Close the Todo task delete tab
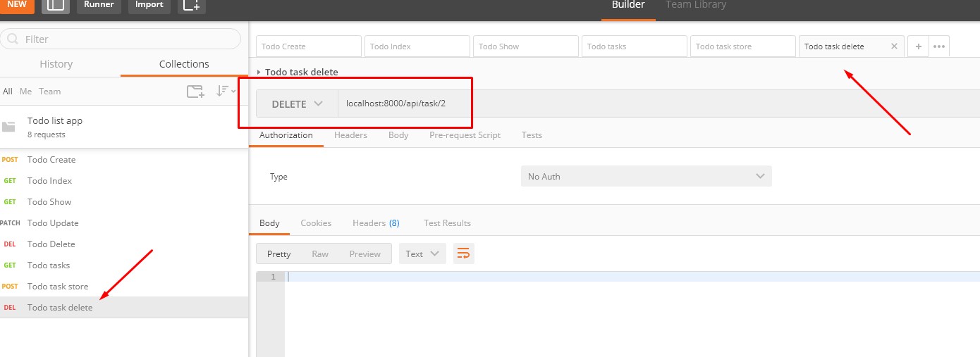 pos(894,46)
